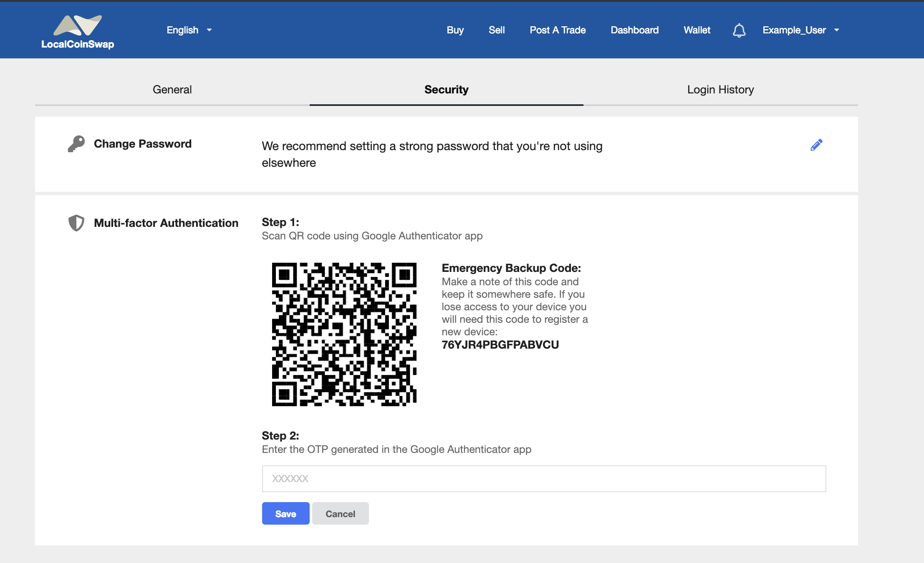Click the Multi-factor Authentication heading

[166, 223]
